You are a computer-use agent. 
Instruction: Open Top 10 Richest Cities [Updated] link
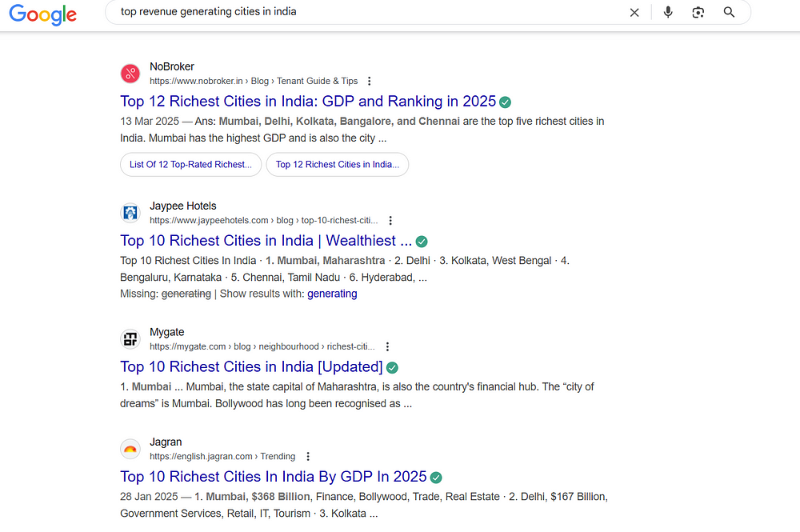point(251,366)
